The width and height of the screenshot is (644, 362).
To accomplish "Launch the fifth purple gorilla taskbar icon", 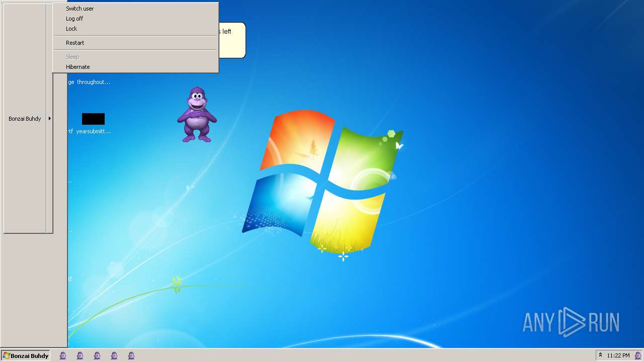I will click(x=131, y=355).
